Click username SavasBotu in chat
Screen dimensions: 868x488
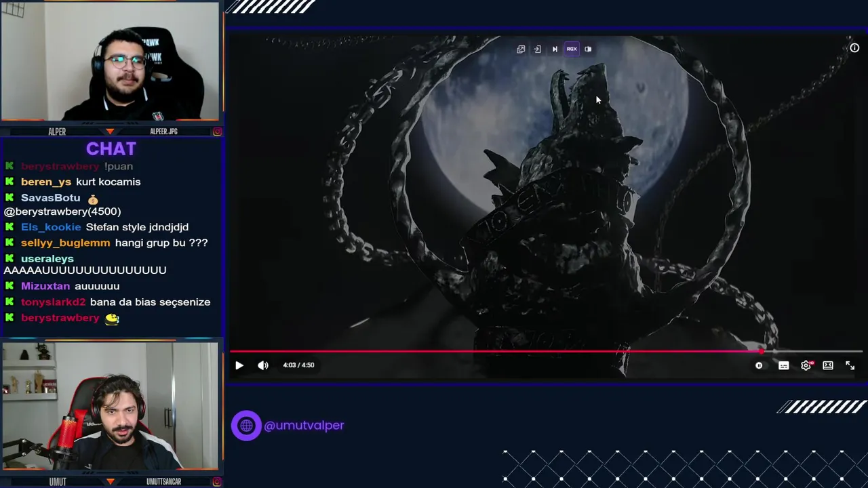point(50,198)
